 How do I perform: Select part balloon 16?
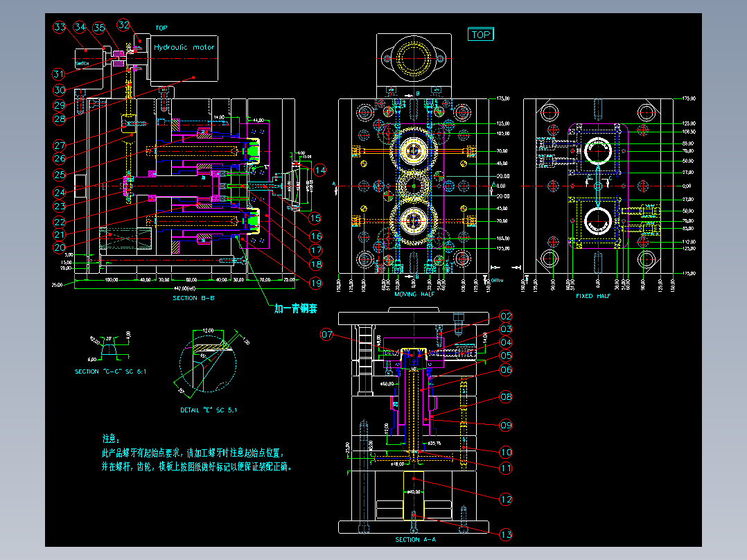(x=316, y=236)
